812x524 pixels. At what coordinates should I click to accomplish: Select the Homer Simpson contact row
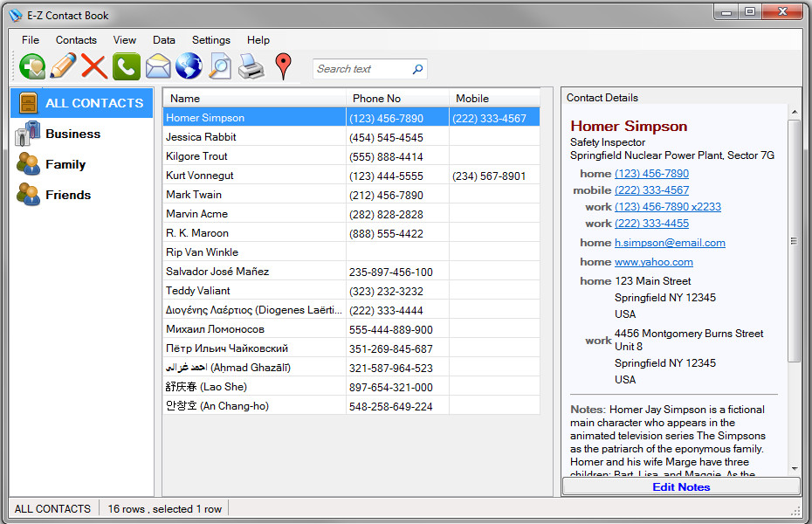351,118
